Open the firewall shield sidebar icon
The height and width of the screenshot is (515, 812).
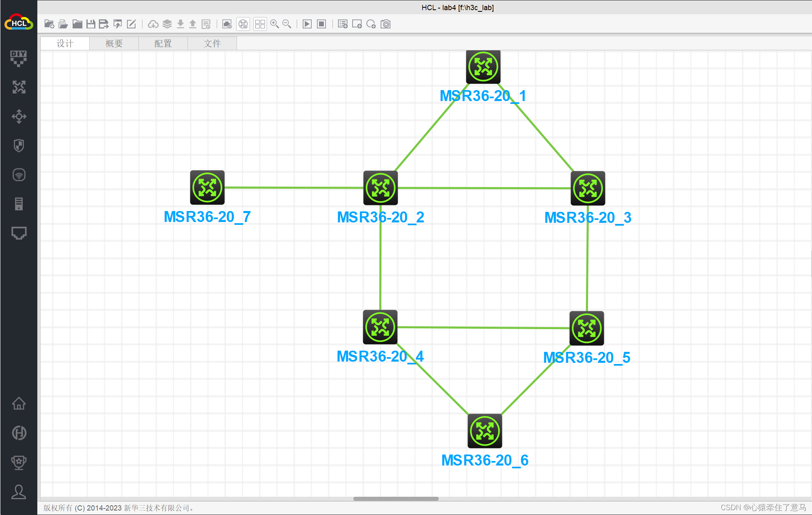[x=19, y=146]
